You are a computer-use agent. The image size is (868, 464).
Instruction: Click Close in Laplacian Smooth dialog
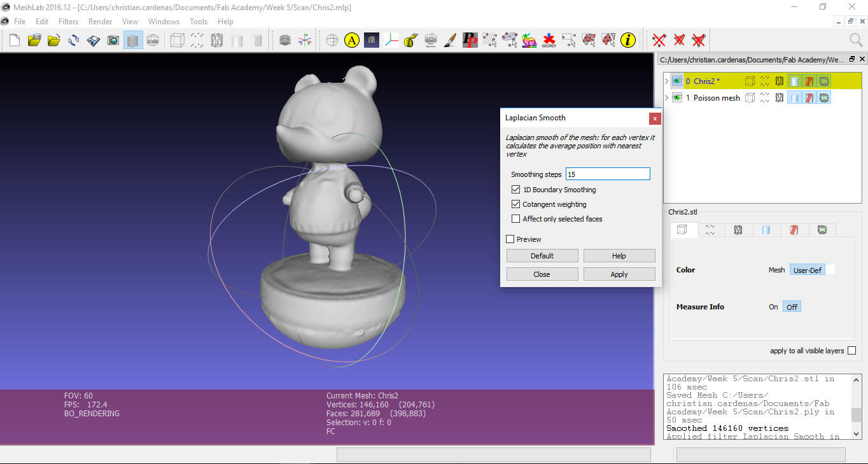click(542, 274)
